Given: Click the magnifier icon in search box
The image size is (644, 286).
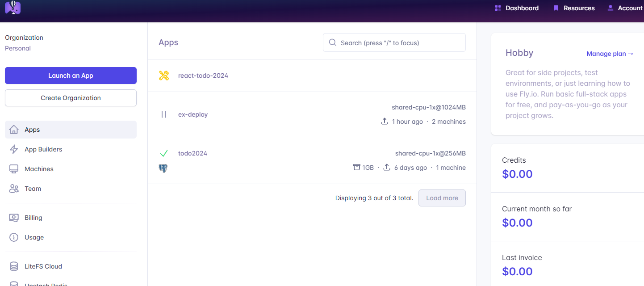Looking at the screenshot, I should [x=332, y=42].
